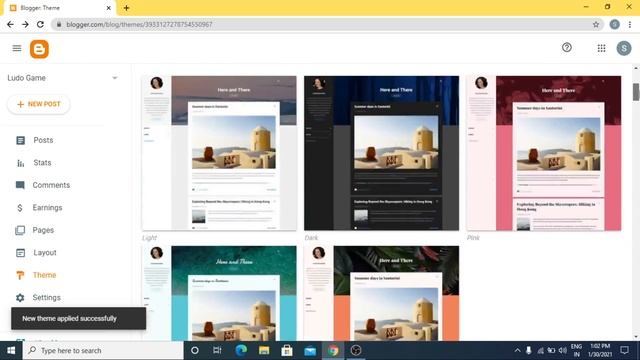Select the Pink theme thumbnail

(x=544, y=153)
